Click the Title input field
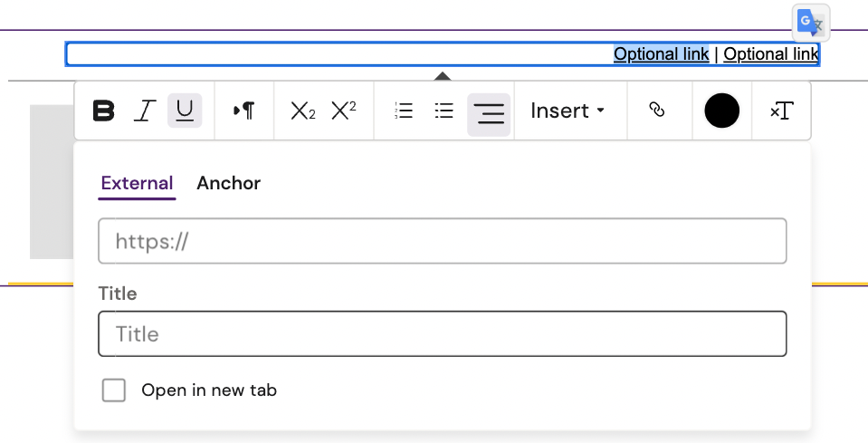Image resolution: width=868 pixels, height=443 pixels. pos(442,334)
